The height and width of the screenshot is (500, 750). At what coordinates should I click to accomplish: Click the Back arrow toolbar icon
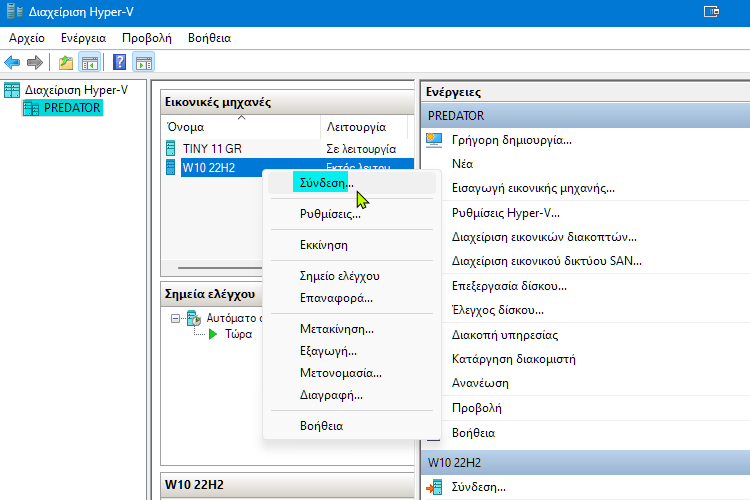(12, 62)
